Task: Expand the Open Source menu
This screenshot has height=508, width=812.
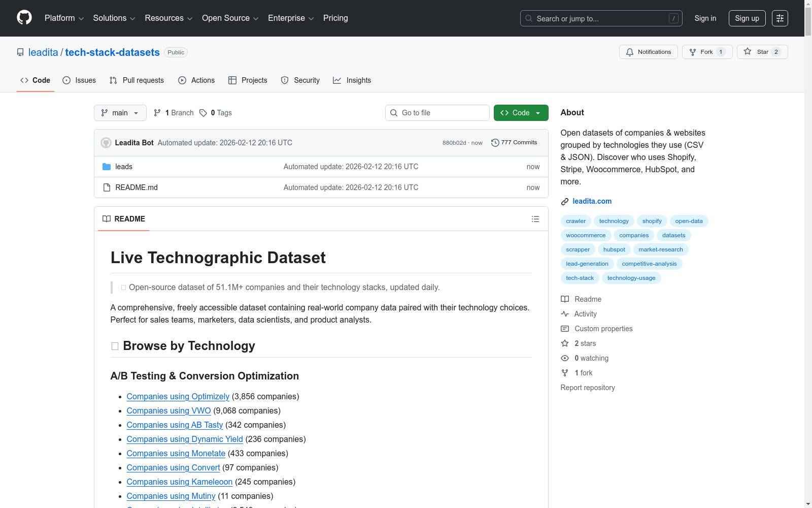Action: 230,18
